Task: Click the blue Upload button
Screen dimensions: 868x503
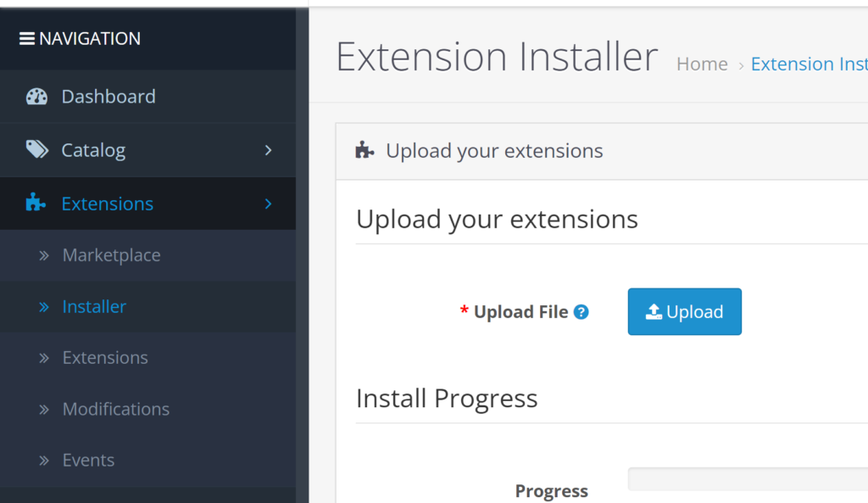Action: 684,311
